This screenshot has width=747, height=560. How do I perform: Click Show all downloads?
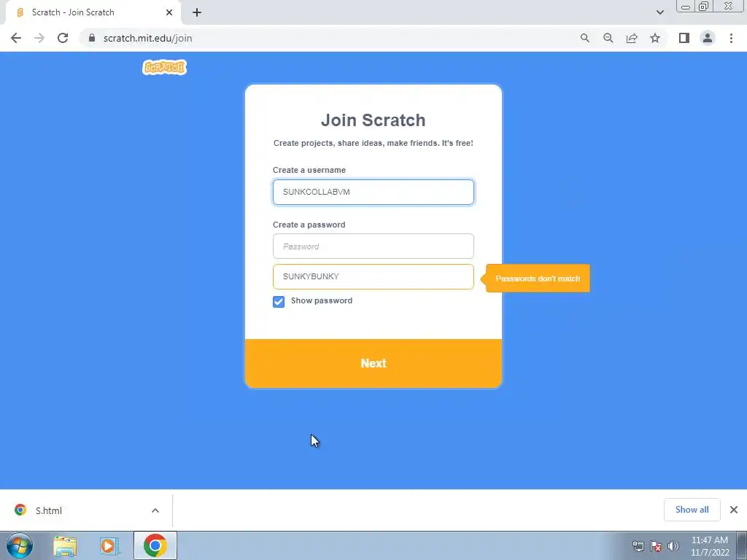coord(692,510)
